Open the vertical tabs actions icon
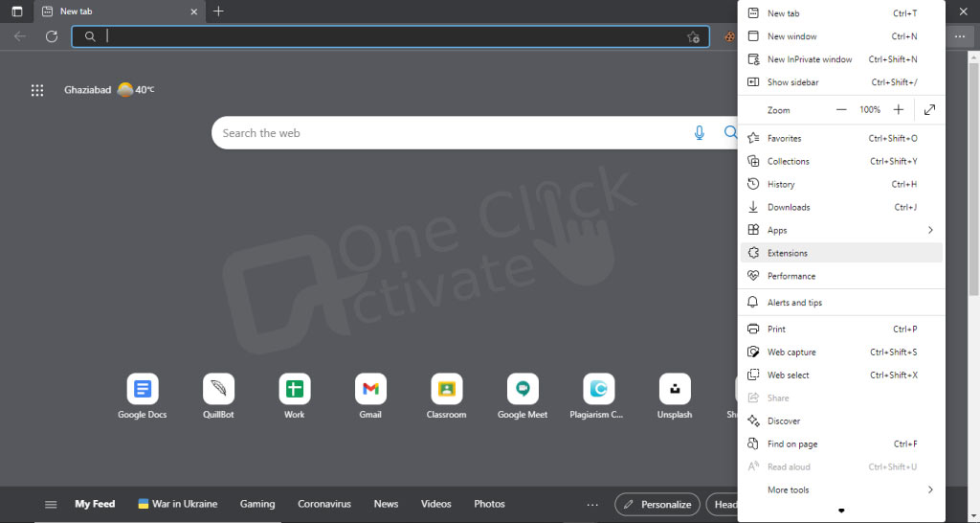This screenshot has height=523, width=980. click(17, 11)
